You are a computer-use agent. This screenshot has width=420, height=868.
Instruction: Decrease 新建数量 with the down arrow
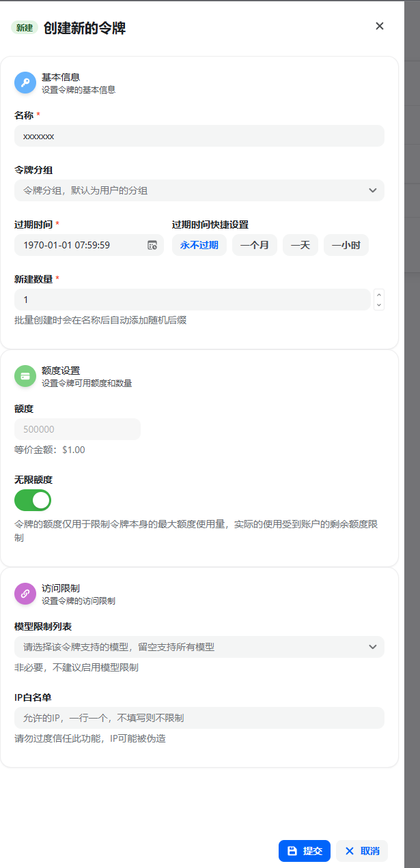pos(379,305)
